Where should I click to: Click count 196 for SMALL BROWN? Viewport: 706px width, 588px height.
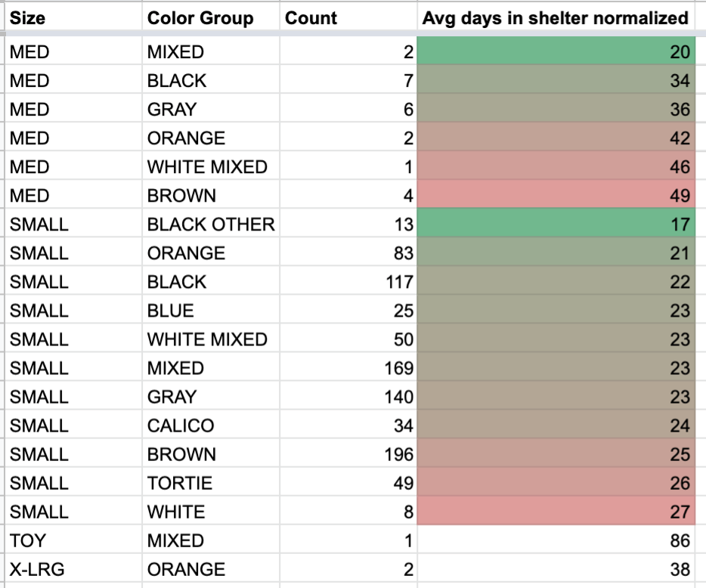tap(348, 454)
